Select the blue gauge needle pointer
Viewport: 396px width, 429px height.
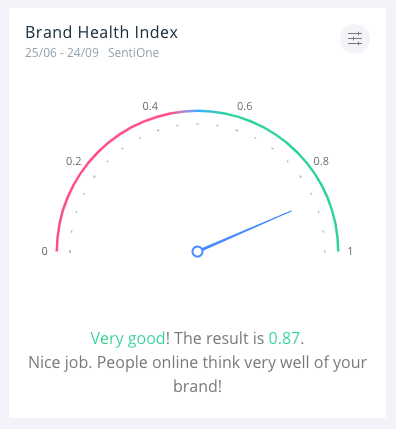click(x=247, y=230)
